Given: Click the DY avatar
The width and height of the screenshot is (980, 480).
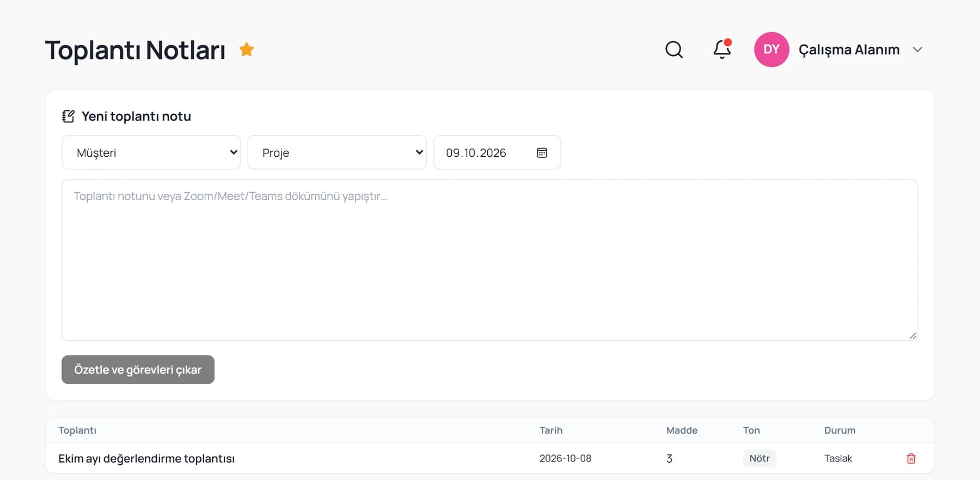Looking at the screenshot, I should [x=771, y=50].
